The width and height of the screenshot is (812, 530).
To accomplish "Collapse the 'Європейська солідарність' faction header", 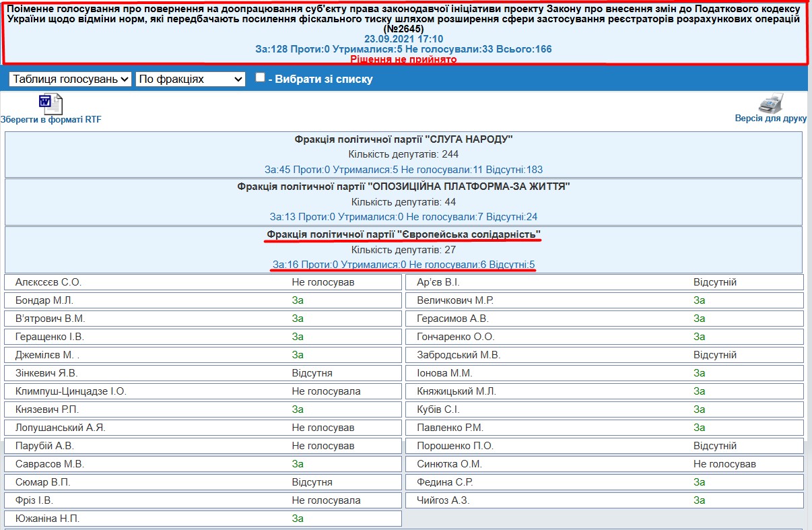I will (404, 234).
